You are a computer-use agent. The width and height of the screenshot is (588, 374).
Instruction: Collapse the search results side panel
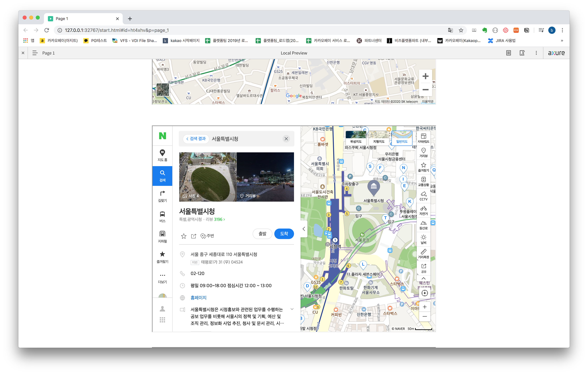pos(304,229)
